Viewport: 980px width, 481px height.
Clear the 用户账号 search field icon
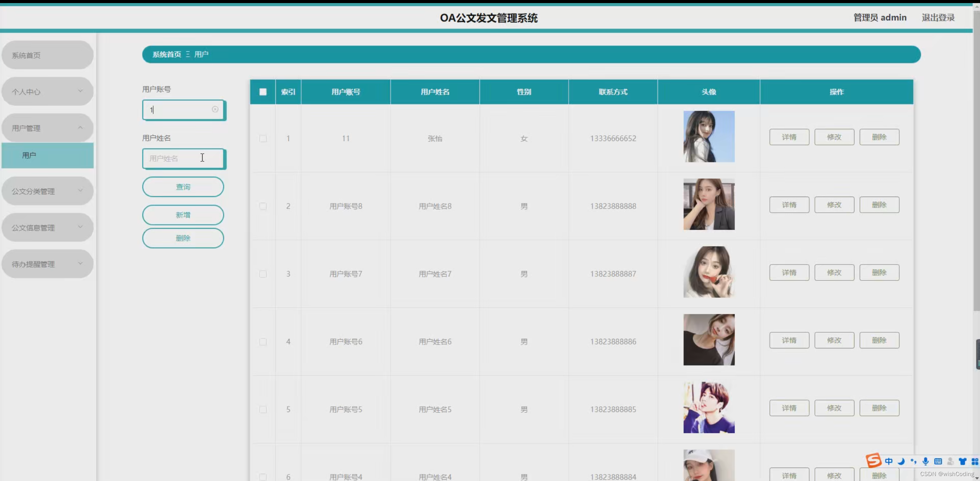pyautogui.click(x=215, y=110)
